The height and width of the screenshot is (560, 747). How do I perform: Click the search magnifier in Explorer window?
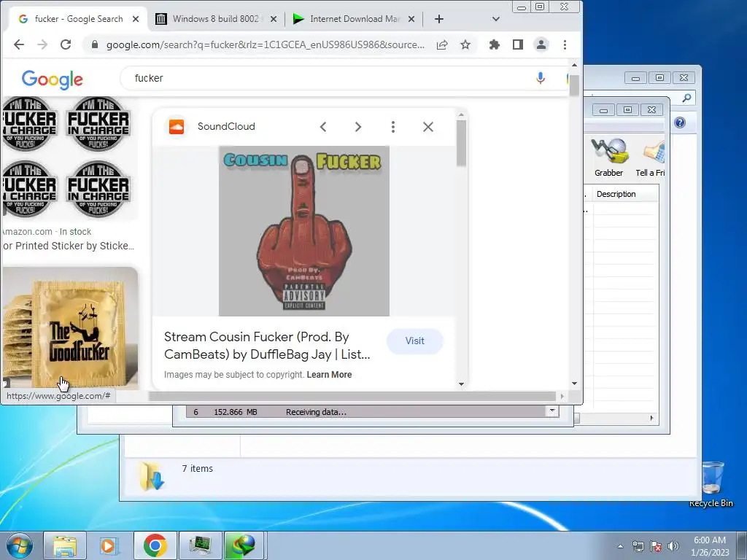coord(686,98)
